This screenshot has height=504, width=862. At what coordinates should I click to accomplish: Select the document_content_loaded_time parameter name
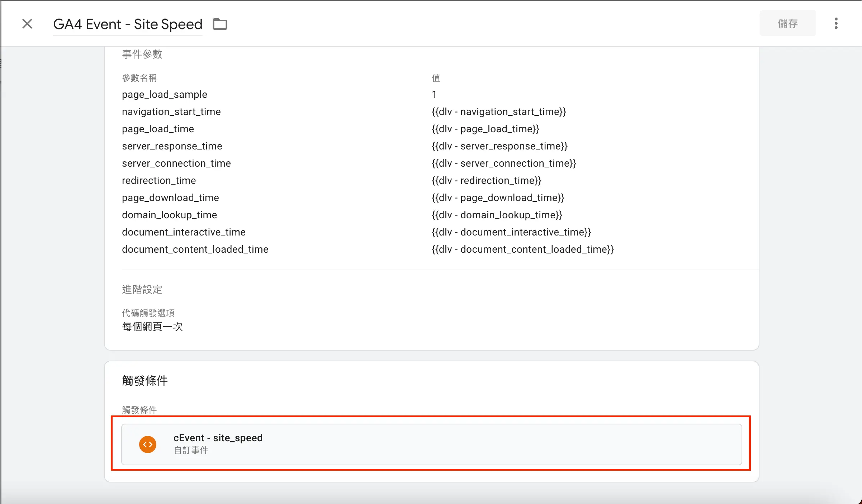[195, 249]
